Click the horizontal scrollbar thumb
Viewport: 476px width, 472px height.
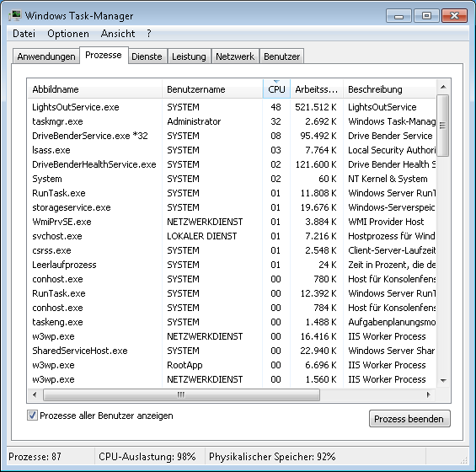click(181, 394)
